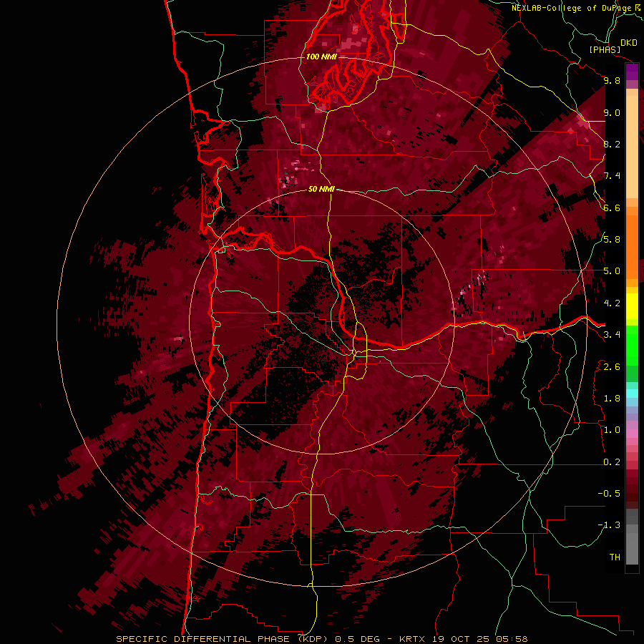
Task: Click the 4.2 value on color scale
Action: coord(612,303)
